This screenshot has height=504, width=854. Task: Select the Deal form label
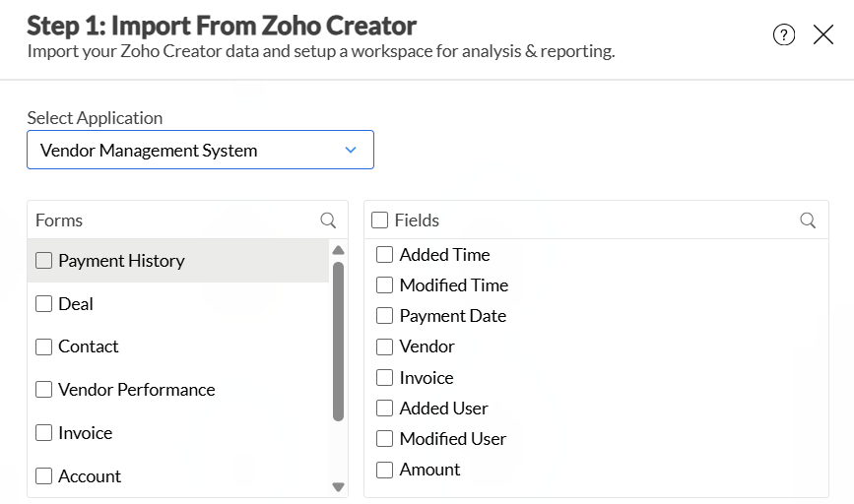pyautogui.click(x=76, y=304)
